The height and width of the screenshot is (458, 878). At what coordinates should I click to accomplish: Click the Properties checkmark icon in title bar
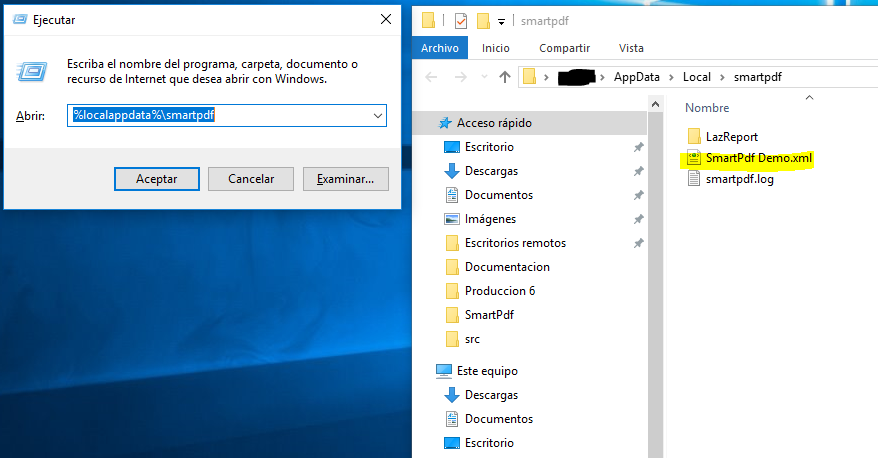pyautogui.click(x=460, y=20)
